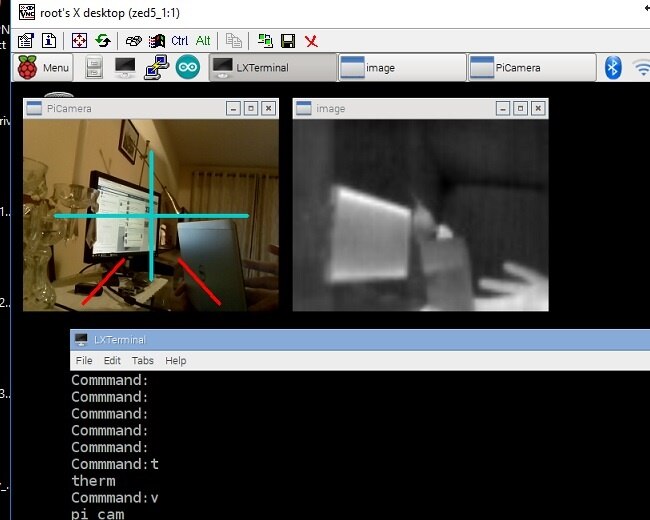Open the Bluetooth tray icon

(x=613, y=67)
